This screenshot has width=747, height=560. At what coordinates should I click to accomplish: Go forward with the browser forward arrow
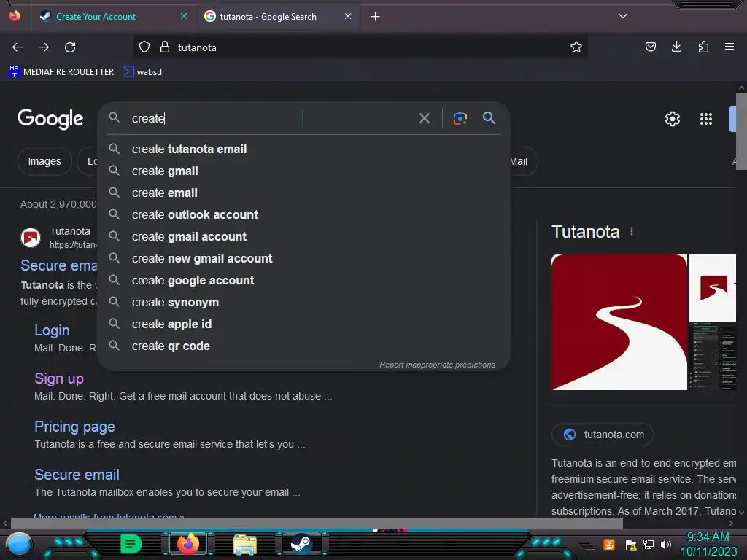44,47
